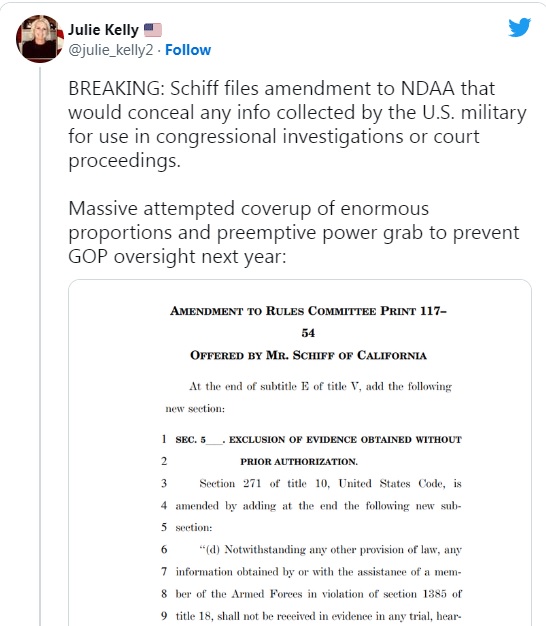Click the American flag emoji
The height and width of the screenshot is (626, 546).
tap(152, 30)
